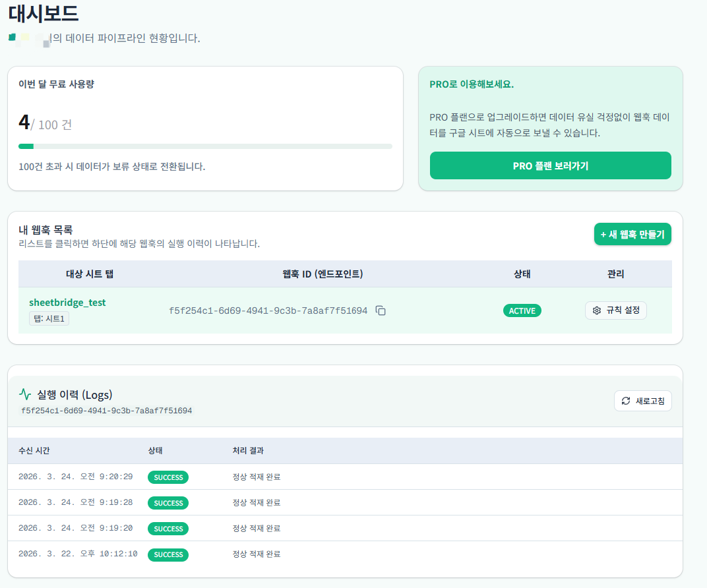
Task: Click the gear icon inside 규칙 설정 button
Action: coord(597,310)
